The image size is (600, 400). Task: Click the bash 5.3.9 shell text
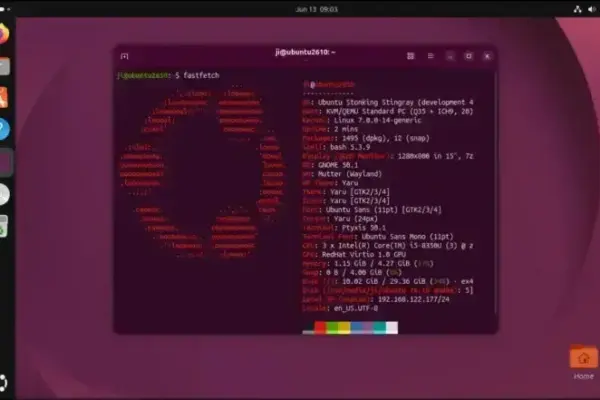coord(350,147)
